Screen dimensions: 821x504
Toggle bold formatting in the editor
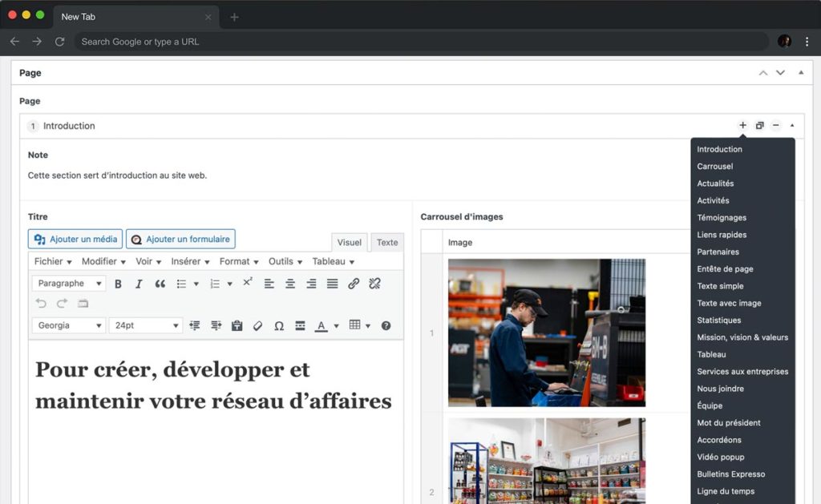[118, 284]
